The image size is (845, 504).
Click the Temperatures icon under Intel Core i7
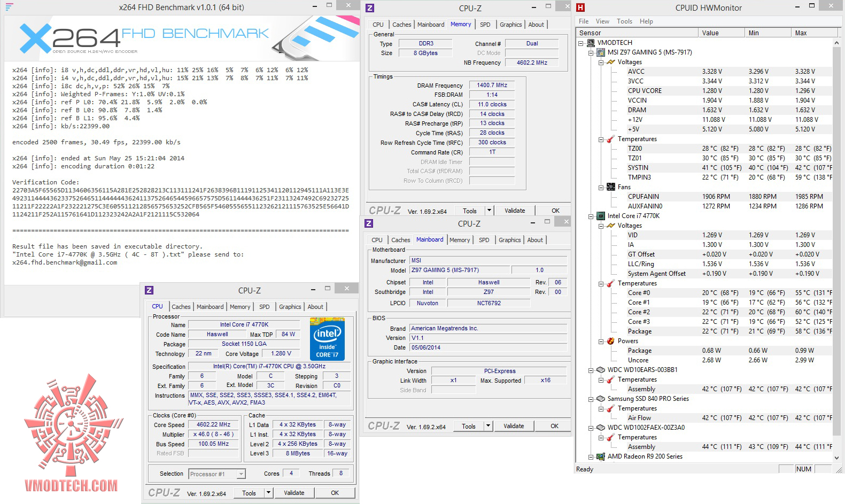click(611, 283)
